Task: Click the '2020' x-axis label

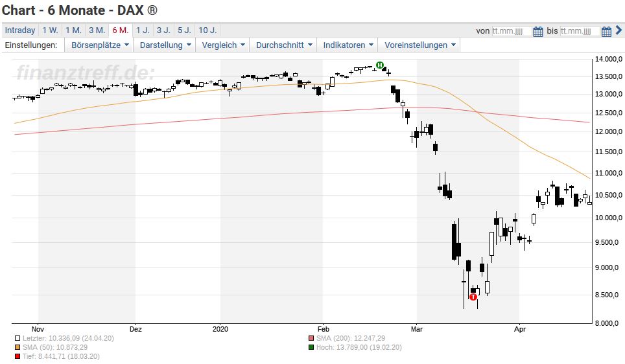Action: (x=220, y=330)
